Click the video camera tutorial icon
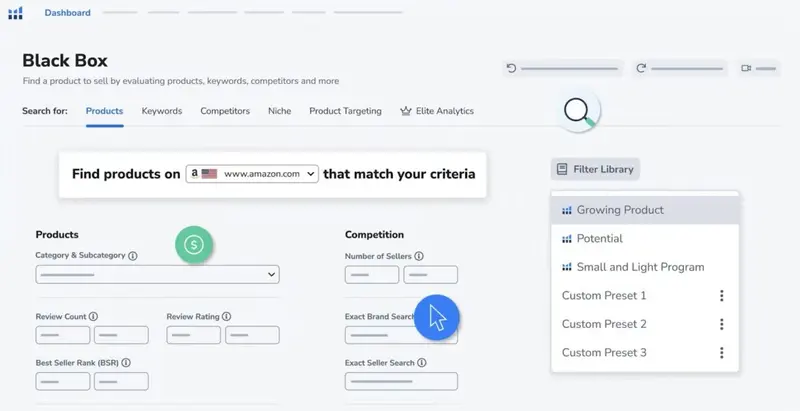This screenshot has height=411, width=800. [746, 68]
